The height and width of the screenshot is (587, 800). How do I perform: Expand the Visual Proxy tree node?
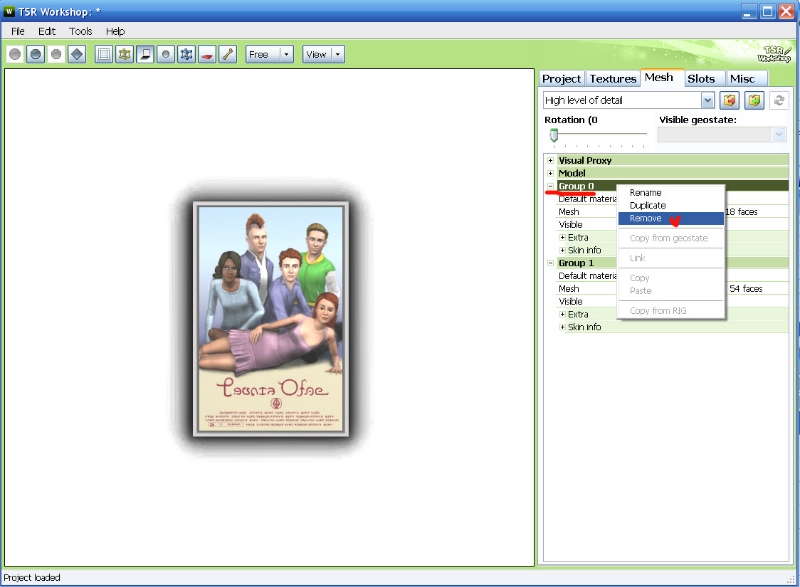550,160
